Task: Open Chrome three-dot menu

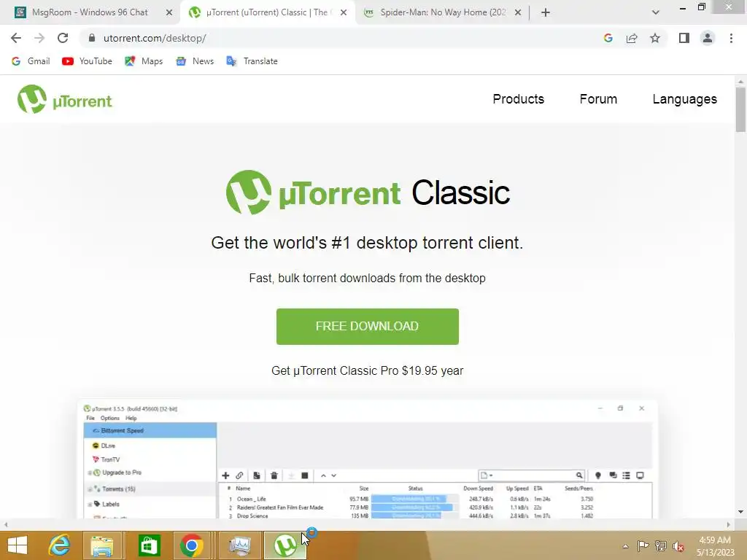Action: coord(731,38)
